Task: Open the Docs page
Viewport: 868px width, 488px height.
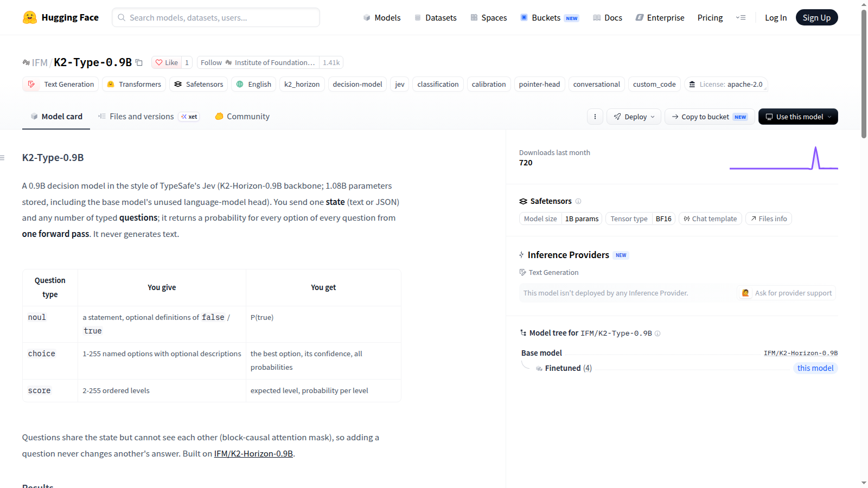Action: point(607,17)
